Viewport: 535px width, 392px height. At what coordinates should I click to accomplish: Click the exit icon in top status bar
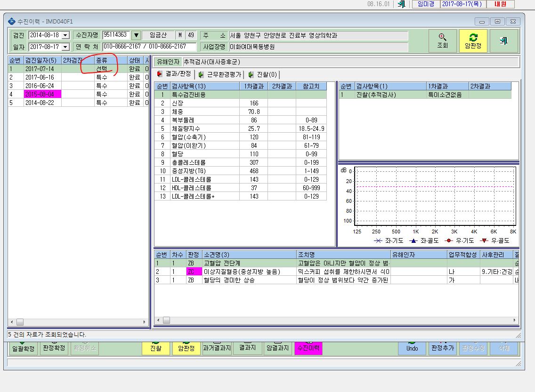pyautogui.click(x=402, y=4)
